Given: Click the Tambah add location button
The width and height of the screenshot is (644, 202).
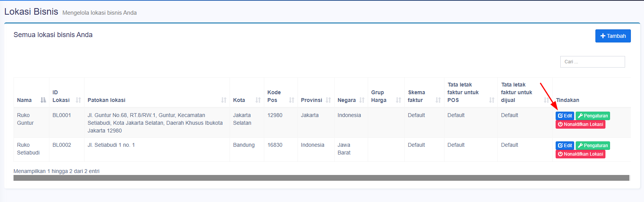Looking at the screenshot, I should 613,36.
